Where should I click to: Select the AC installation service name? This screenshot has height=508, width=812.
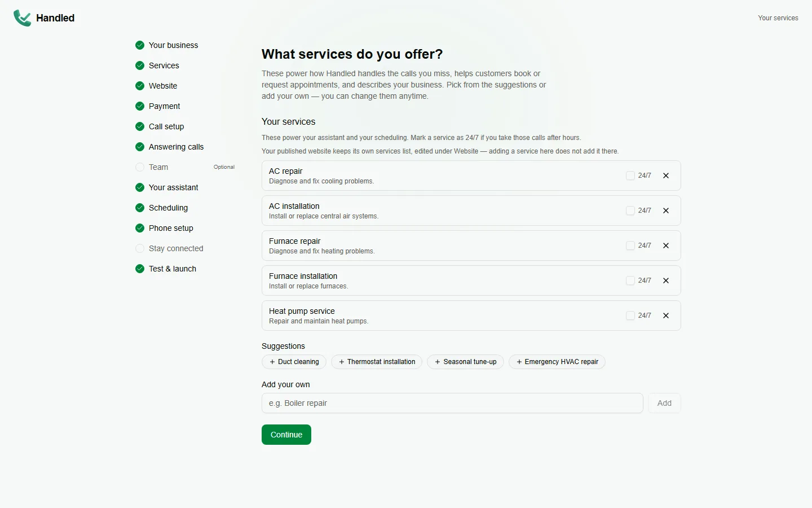coord(294,206)
